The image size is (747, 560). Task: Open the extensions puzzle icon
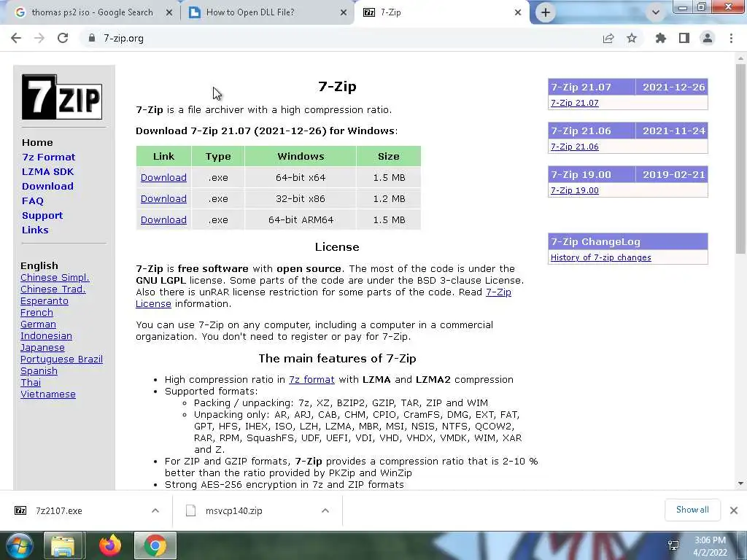[661, 38]
